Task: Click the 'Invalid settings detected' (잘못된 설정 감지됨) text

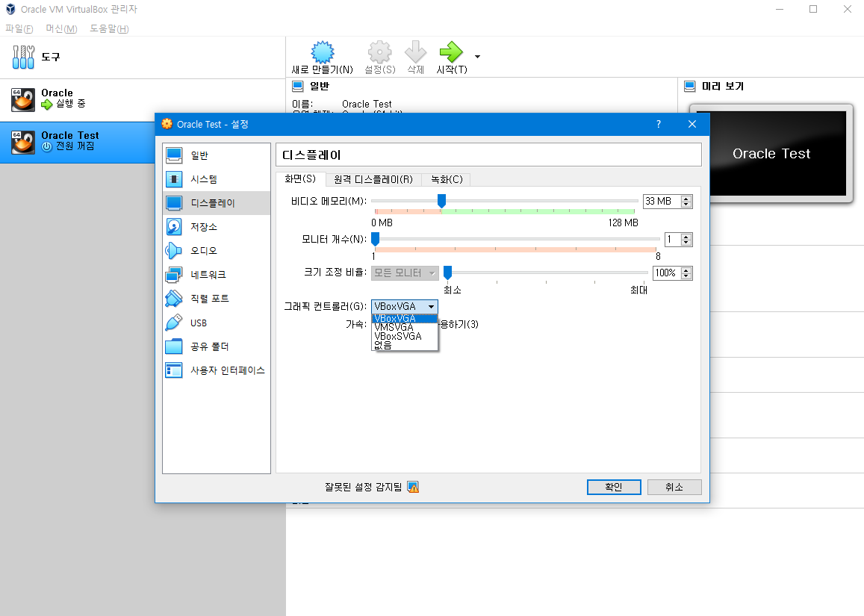Action: point(363,487)
